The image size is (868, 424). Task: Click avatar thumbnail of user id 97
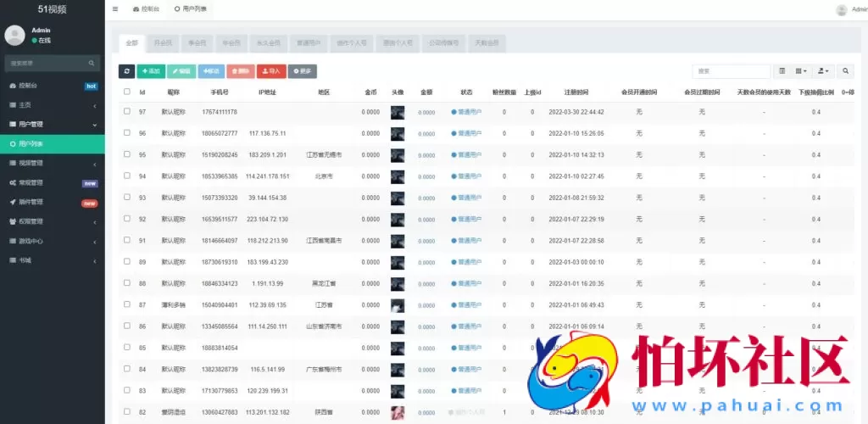click(398, 113)
